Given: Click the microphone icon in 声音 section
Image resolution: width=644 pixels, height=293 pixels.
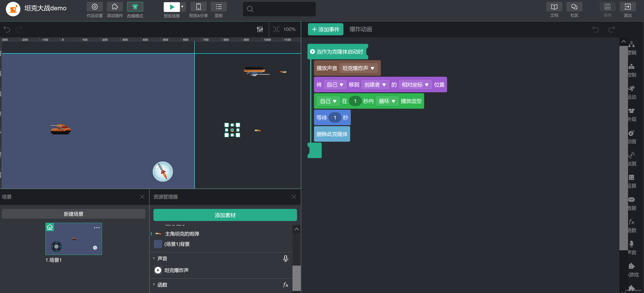Looking at the screenshot, I should (285, 258).
